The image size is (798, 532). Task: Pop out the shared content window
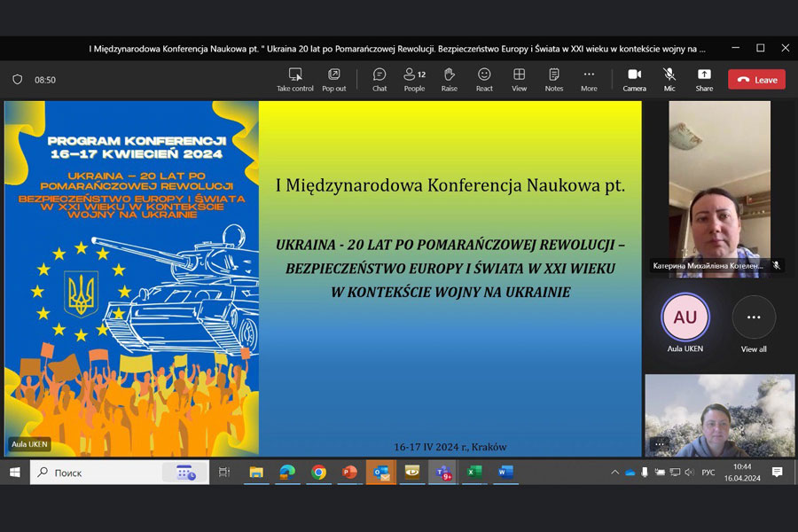[x=334, y=79]
